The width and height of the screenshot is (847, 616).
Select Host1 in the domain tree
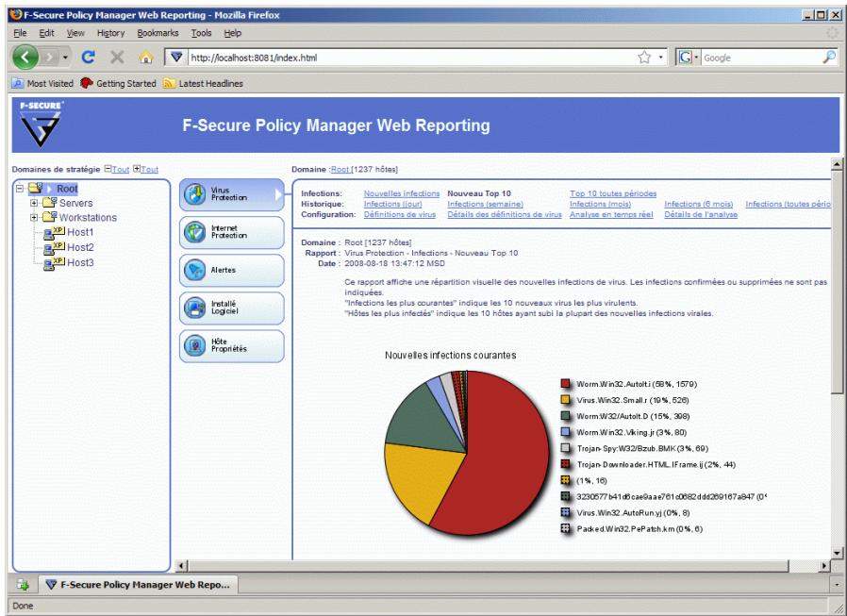point(80,232)
